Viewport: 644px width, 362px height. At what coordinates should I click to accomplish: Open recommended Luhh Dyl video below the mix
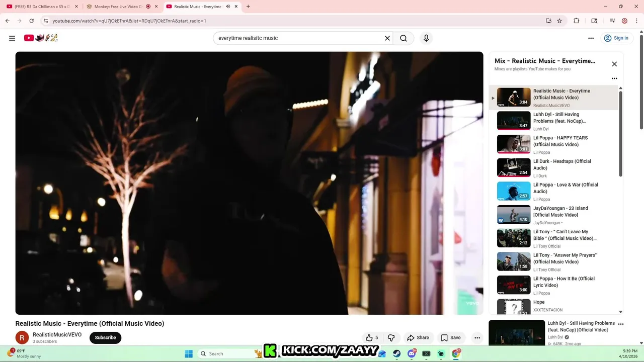[552, 333]
